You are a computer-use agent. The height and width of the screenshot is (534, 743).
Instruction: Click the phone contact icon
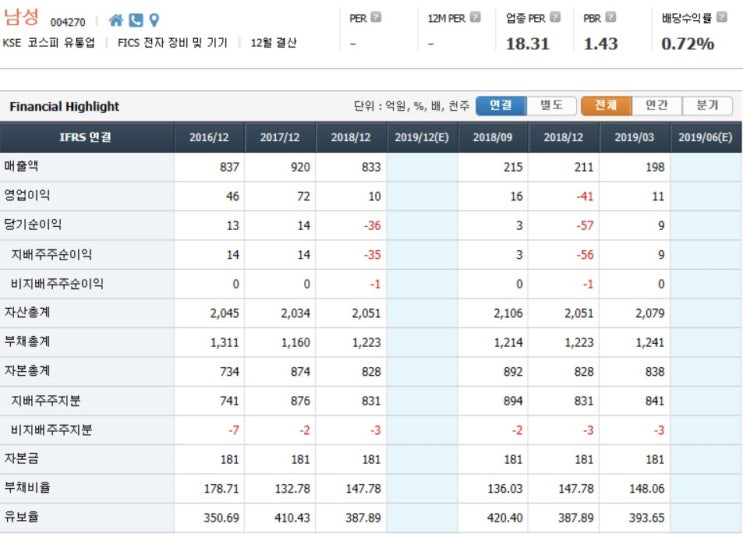(x=136, y=20)
